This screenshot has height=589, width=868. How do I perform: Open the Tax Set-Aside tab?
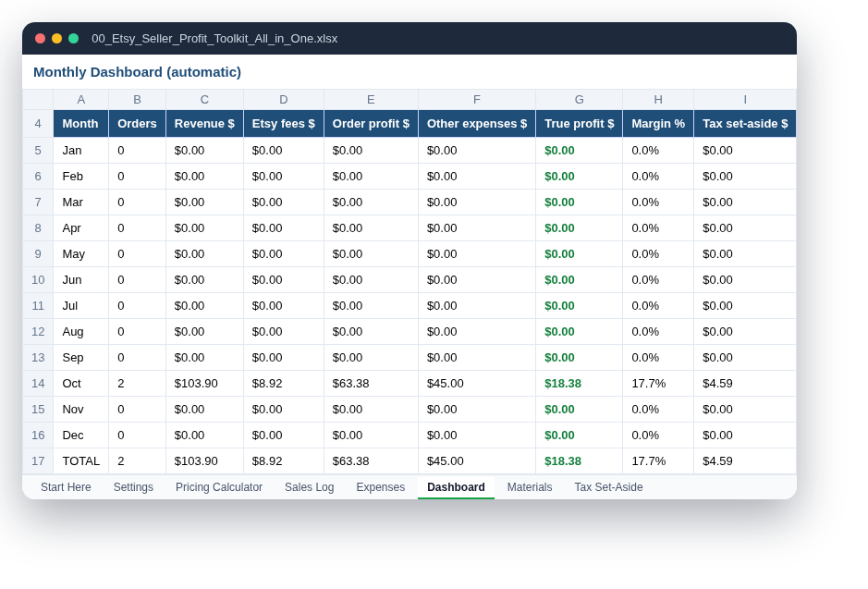click(608, 487)
